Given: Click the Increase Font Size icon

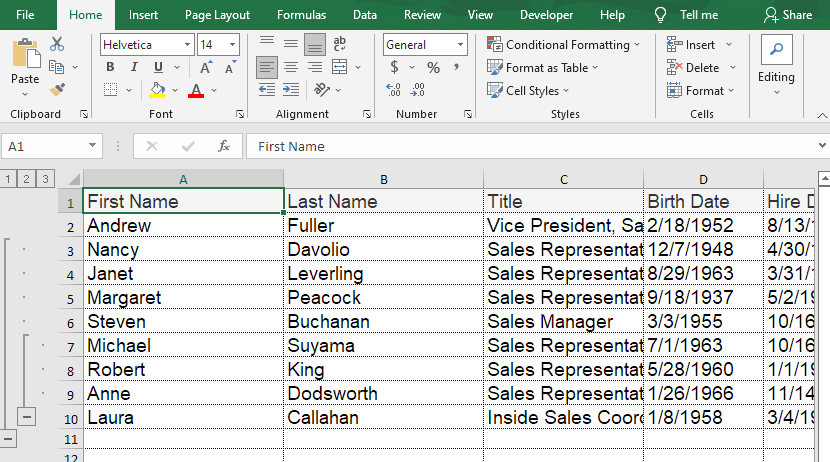Looking at the screenshot, I should tap(205, 68).
